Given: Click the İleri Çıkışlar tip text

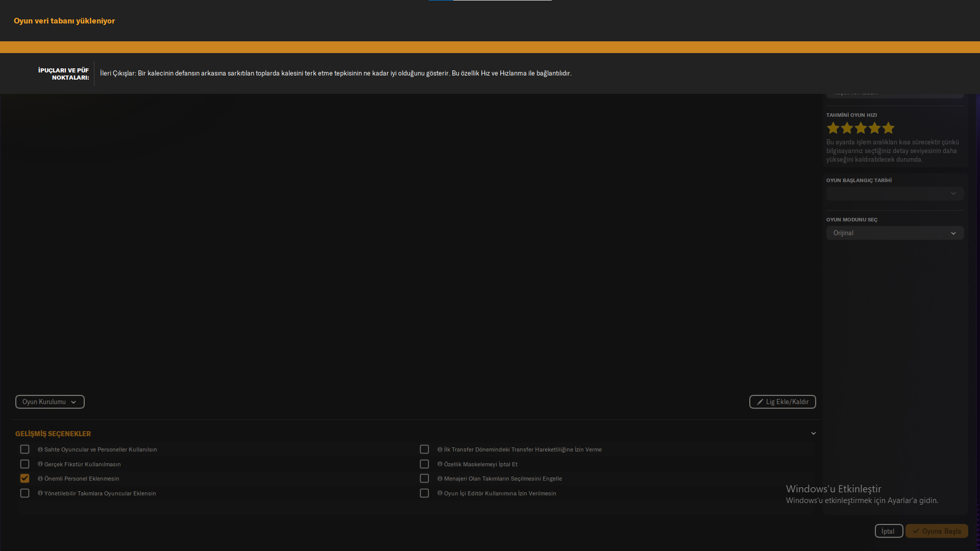Looking at the screenshot, I should tap(336, 73).
